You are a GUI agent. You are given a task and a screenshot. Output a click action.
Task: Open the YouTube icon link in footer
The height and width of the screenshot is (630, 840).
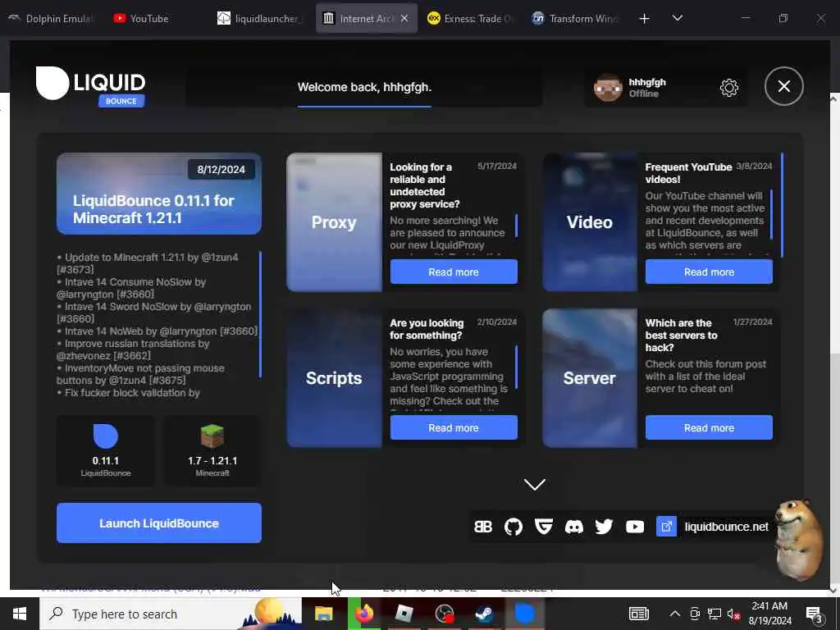(635, 527)
